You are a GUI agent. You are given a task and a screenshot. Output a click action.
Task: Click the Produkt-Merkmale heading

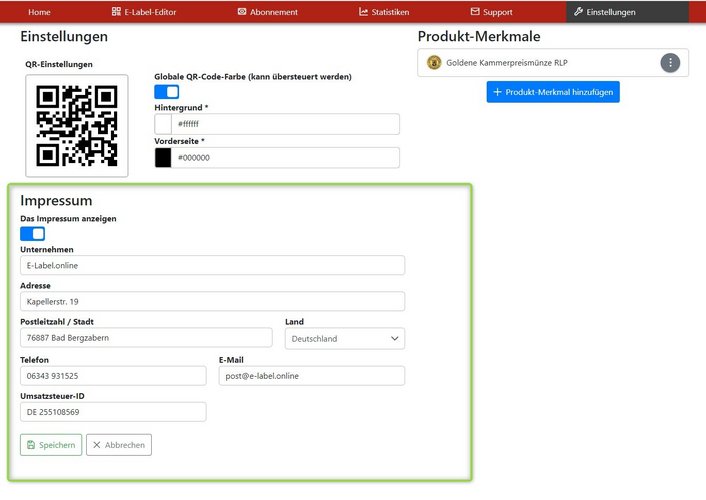[479, 36]
